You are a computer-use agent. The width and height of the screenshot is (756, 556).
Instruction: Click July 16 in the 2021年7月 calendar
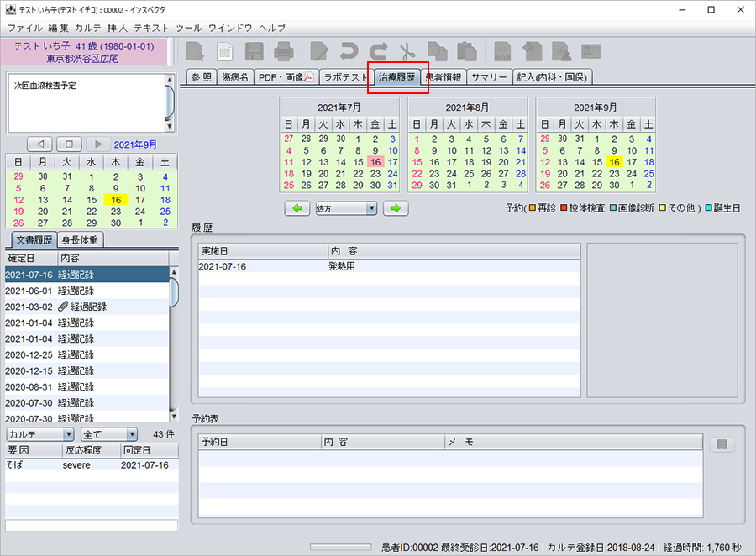[x=375, y=162]
